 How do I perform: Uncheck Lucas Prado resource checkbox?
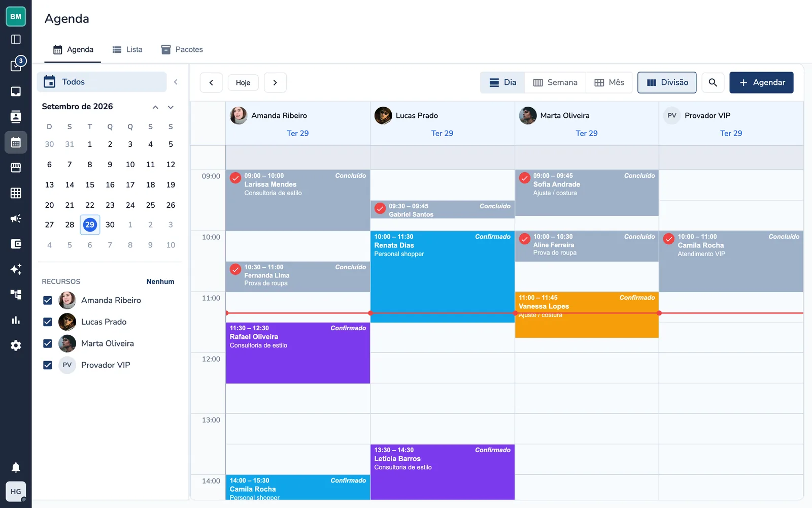click(48, 322)
